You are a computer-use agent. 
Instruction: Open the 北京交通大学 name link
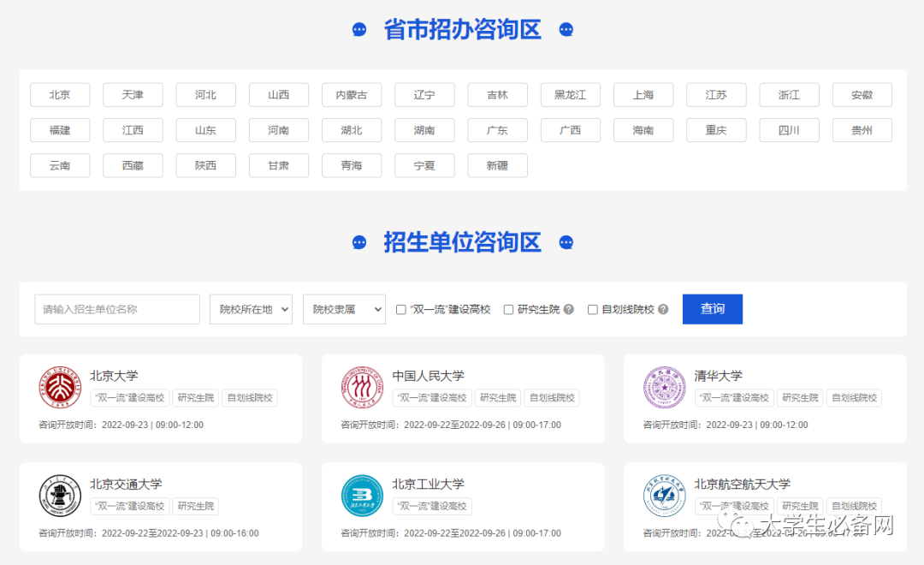(126, 485)
